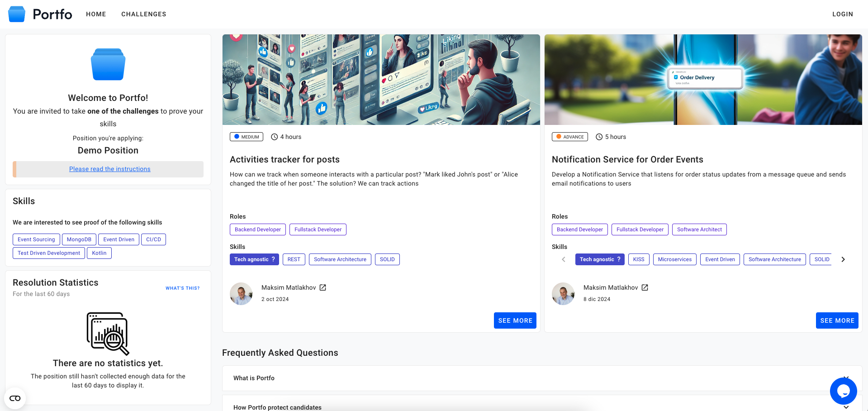Click Maksim Matlakhov avatar on Activities card
Image resolution: width=868 pixels, height=411 pixels.
(x=241, y=294)
